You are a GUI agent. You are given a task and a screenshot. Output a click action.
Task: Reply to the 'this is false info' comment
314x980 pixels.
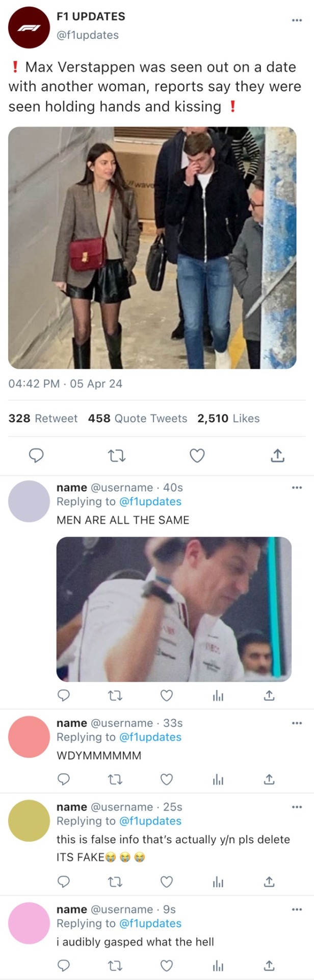coord(63,881)
